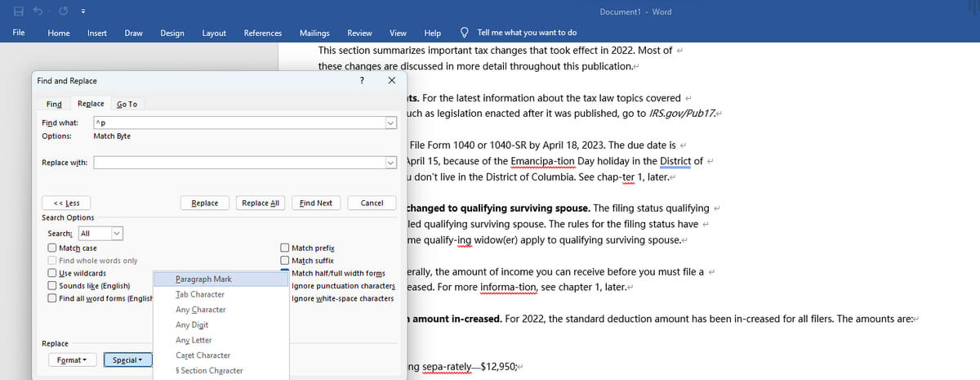This screenshot has width=980, height=380.
Task: Open the Search direction dropdown
Action: (x=116, y=233)
